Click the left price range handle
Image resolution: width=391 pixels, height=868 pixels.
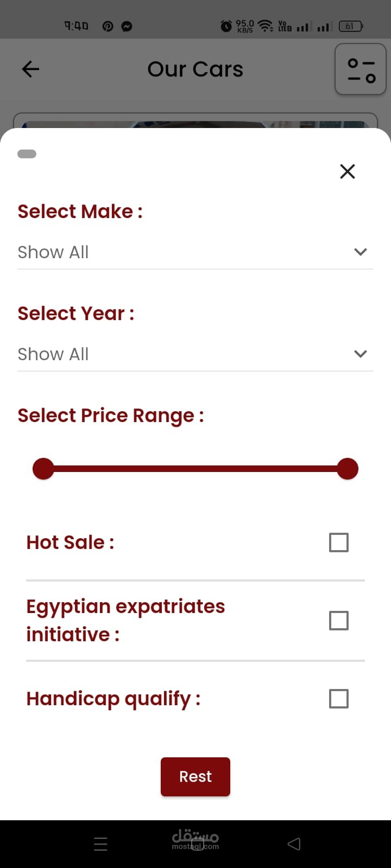click(43, 469)
